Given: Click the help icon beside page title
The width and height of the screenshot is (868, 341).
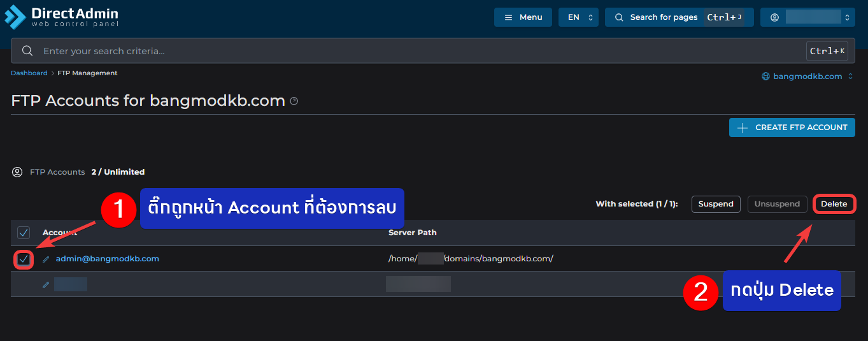Looking at the screenshot, I should pyautogui.click(x=294, y=101).
